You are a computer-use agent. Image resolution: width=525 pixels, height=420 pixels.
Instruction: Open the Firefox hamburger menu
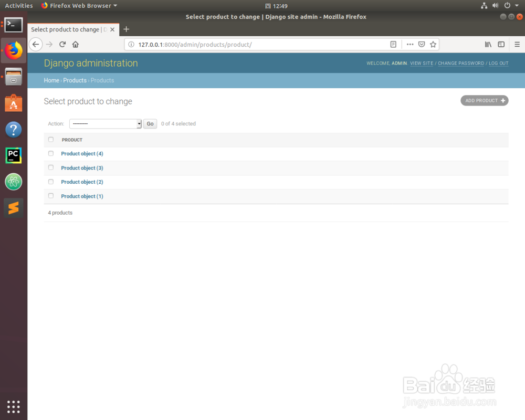[x=517, y=44]
